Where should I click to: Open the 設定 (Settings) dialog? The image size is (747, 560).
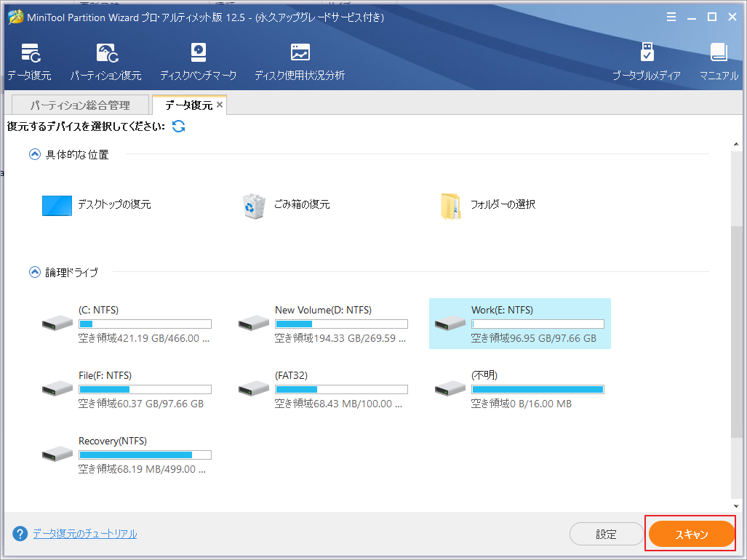pos(606,533)
